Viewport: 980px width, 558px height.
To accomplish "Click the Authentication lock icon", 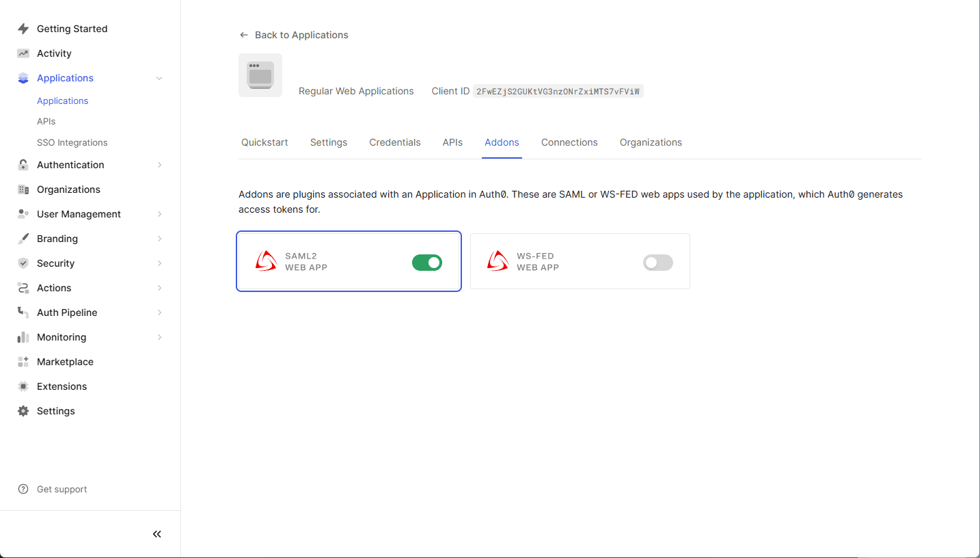I will click(23, 165).
